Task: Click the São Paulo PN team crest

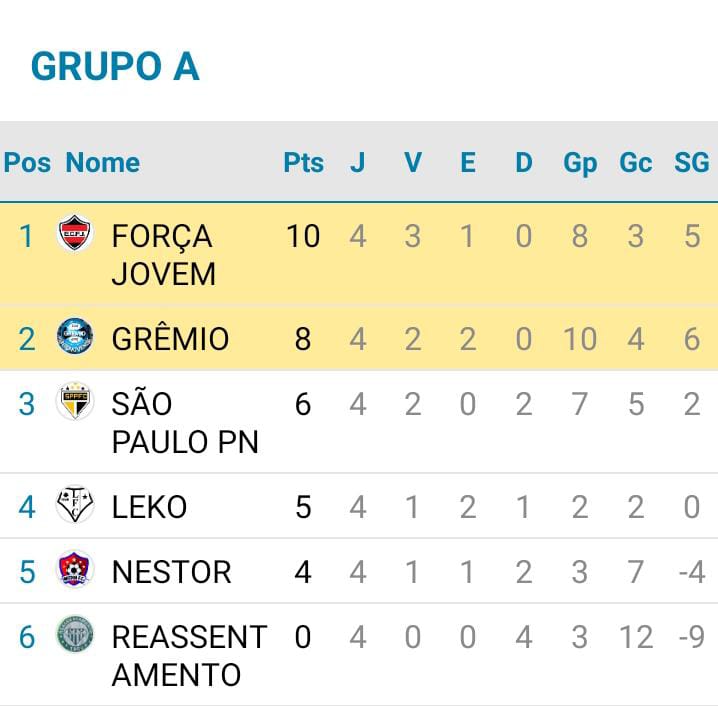Action: (75, 401)
